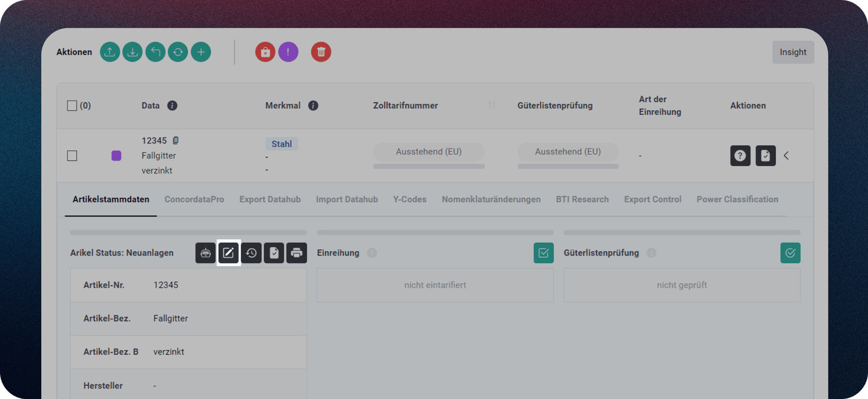Select the download icon in Aktionen toolbar
Viewport: 868px width, 399px height.
[x=132, y=51]
